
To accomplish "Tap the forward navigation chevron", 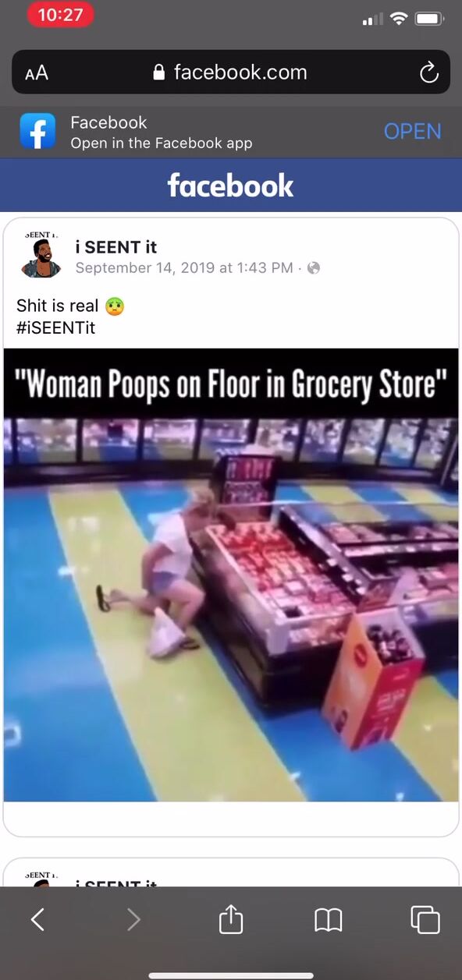I will (x=133, y=921).
